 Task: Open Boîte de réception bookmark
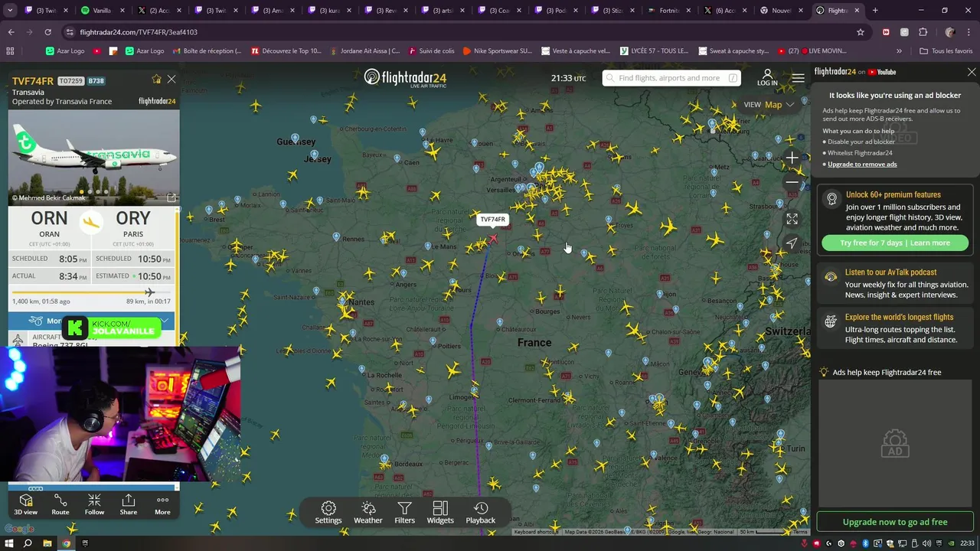[x=207, y=51]
